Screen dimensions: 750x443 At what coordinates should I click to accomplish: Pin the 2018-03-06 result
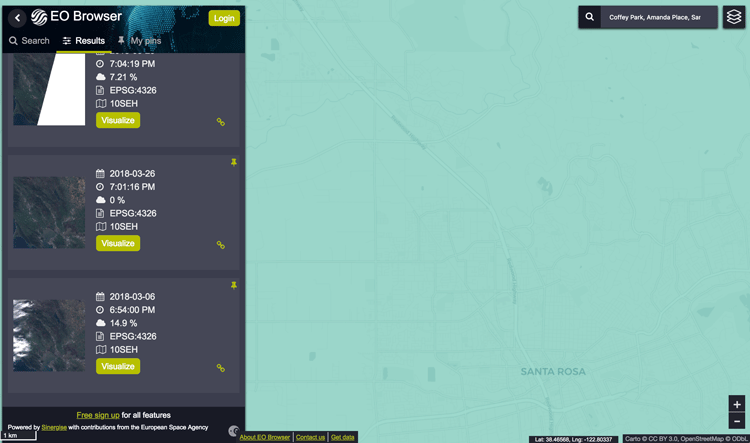(x=234, y=285)
